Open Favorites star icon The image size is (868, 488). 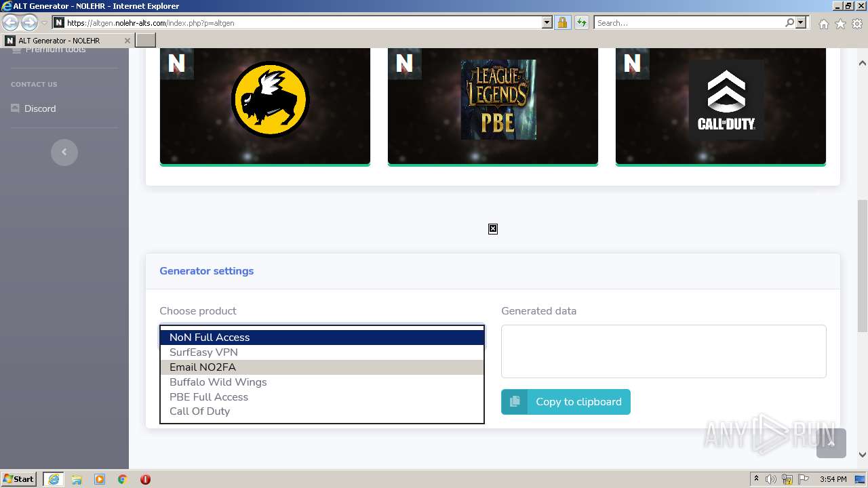840,24
